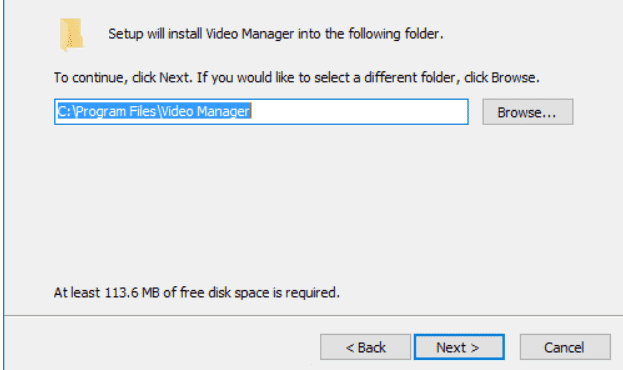The width and height of the screenshot is (623, 370).
Task: Click the blue left window border
Action: click(x=3, y=185)
